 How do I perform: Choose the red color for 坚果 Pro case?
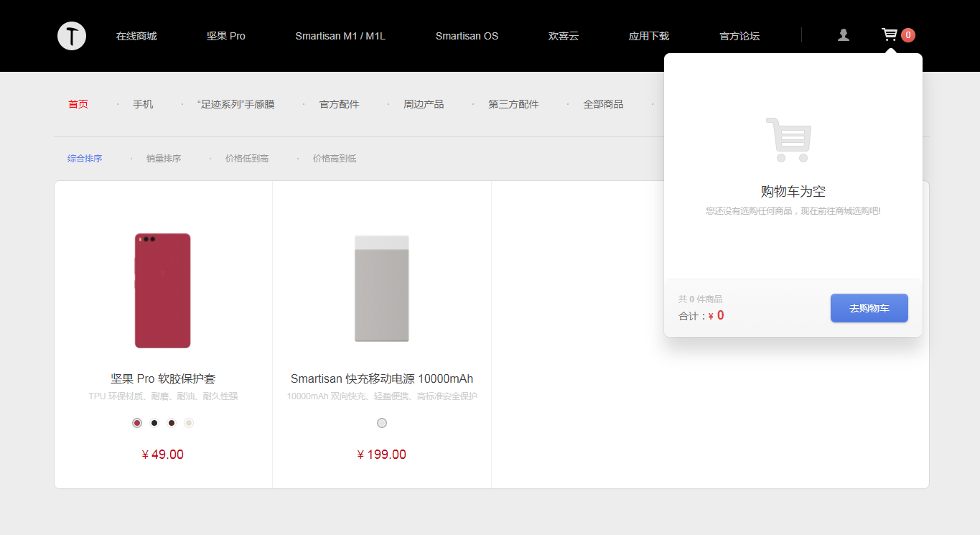click(x=137, y=423)
